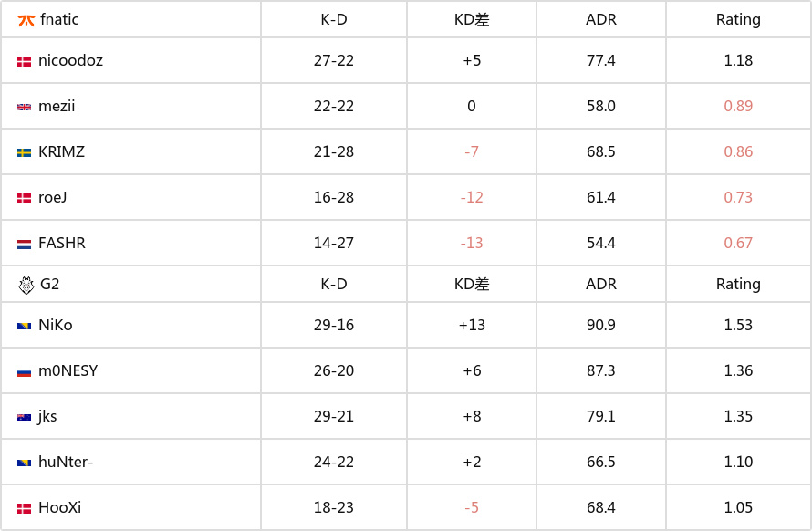
Task: Select the roeJ player name
Action: point(52,197)
